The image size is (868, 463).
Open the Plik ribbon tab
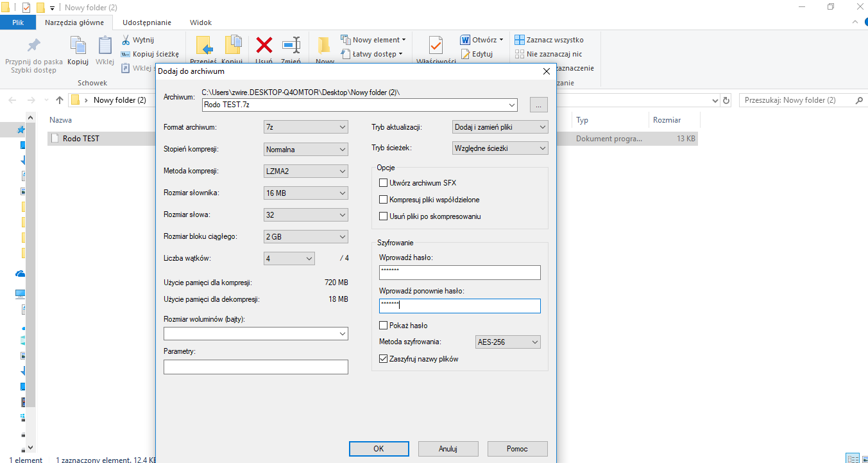pyautogui.click(x=18, y=22)
